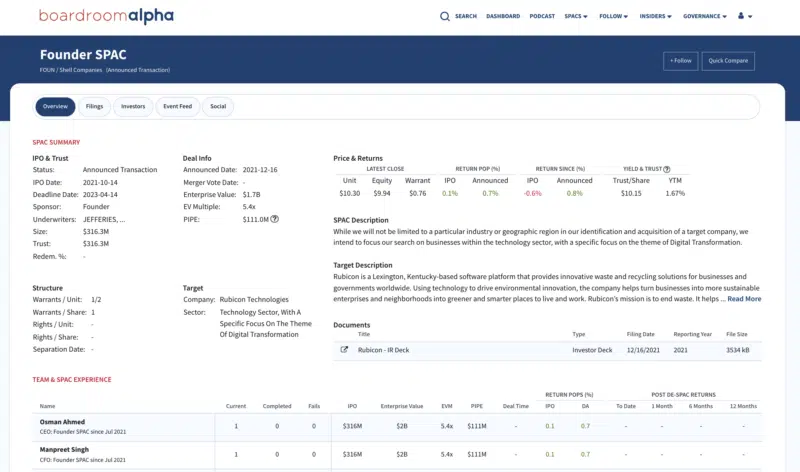Click Manpreet Singh name
Image resolution: width=800 pixels, height=472 pixels.
pos(64,450)
